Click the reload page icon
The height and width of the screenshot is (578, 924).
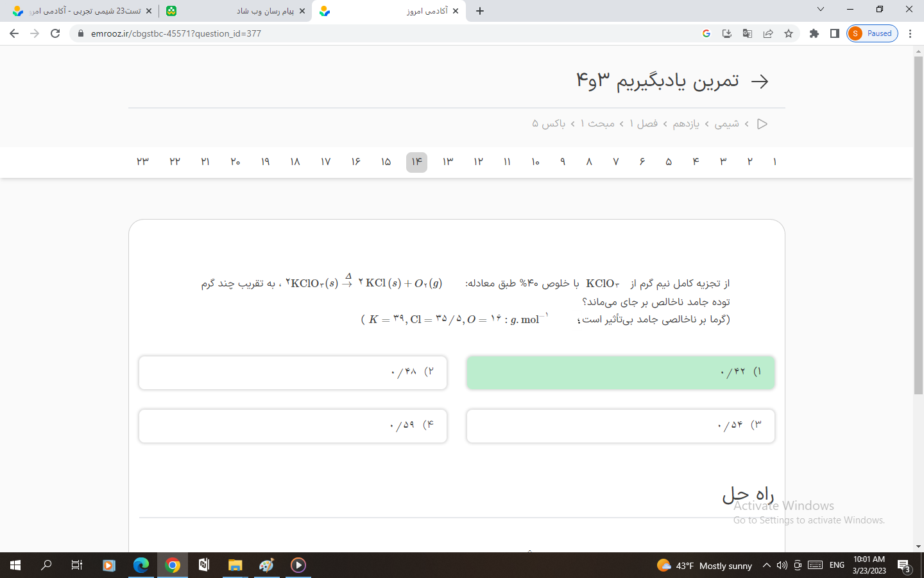(55, 33)
